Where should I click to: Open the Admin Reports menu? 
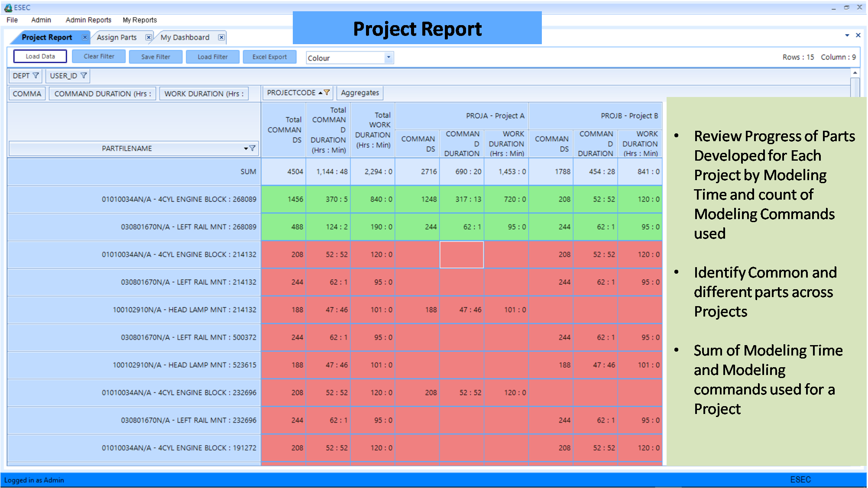(88, 20)
